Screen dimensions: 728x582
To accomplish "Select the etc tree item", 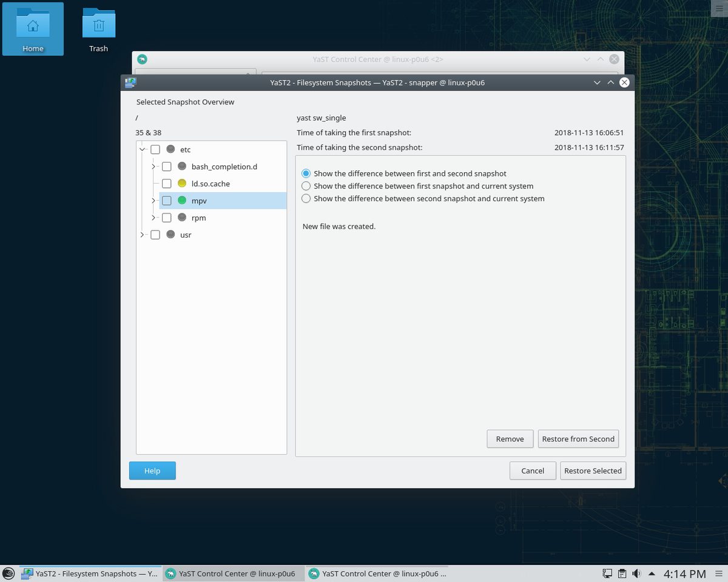I will [x=186, y=149].
